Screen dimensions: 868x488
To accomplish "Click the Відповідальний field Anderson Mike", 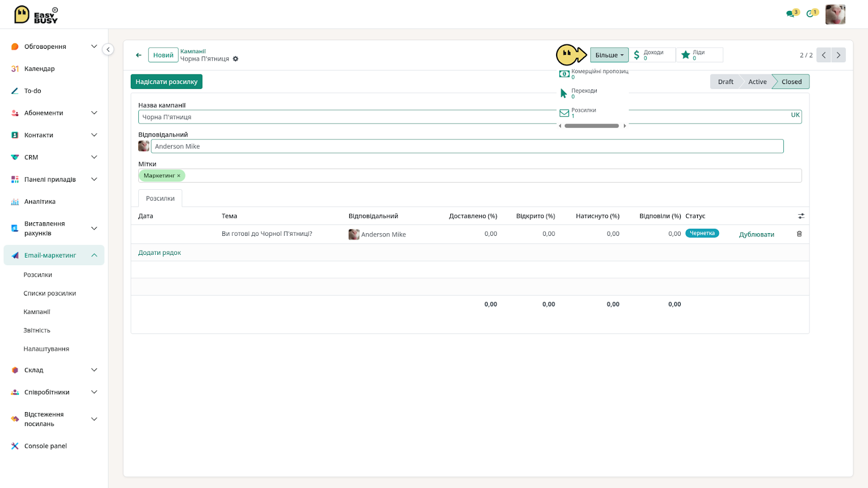I will tap(467, 146).
